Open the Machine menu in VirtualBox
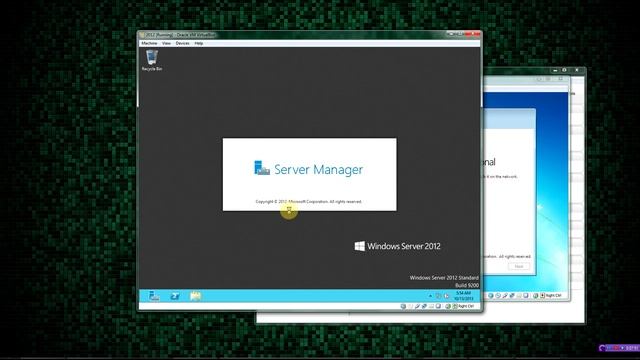 [149, 43]
